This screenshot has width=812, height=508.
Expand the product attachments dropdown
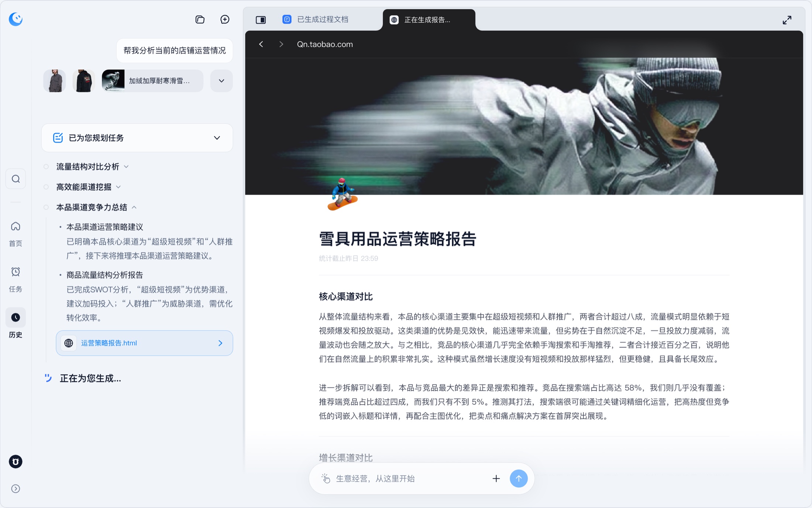221,81
